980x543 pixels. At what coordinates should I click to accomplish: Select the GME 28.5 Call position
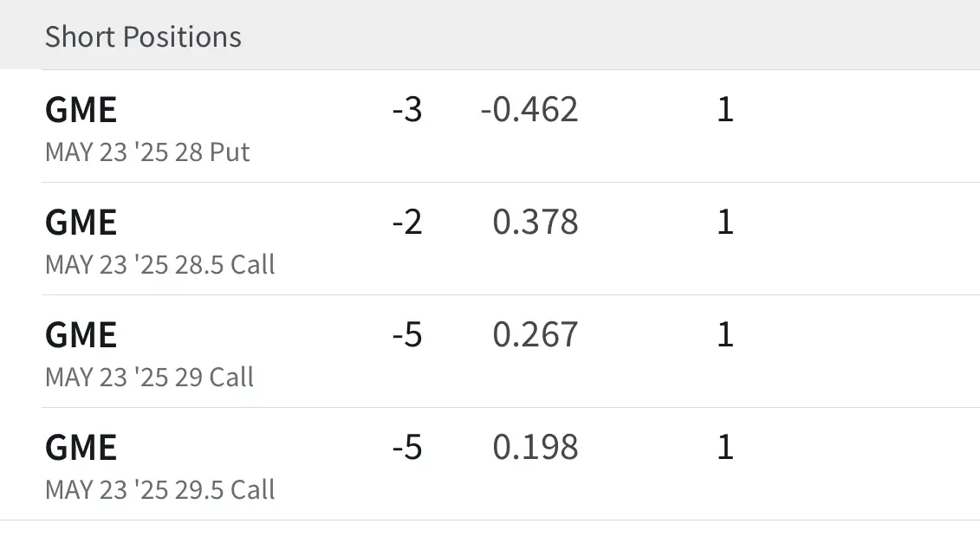point(490,239)
